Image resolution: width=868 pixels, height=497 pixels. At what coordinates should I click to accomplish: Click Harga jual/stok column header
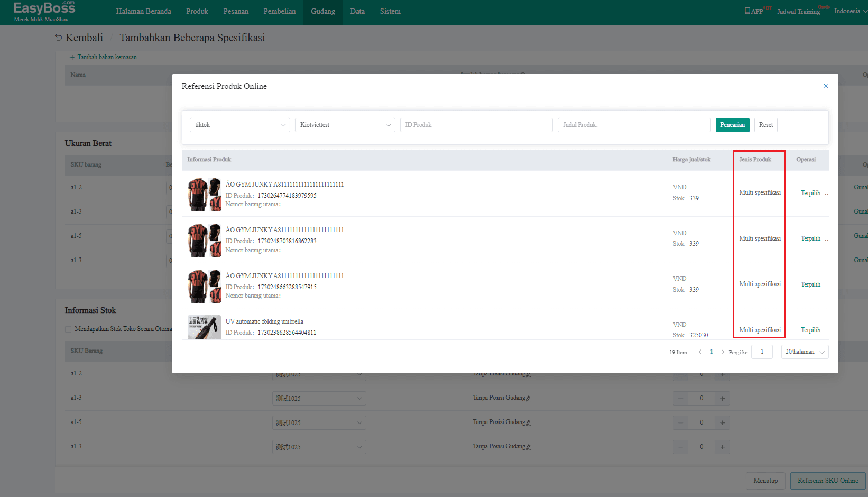coord(691,159)
